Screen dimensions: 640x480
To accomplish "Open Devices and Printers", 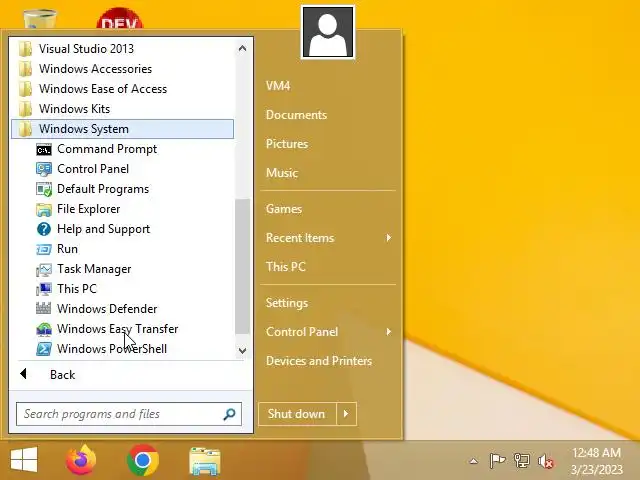I will click(x=319, y=361).
